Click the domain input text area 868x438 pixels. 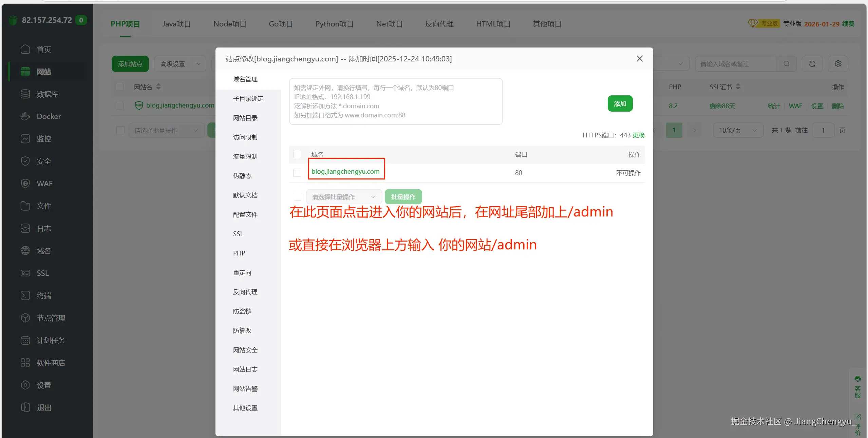coord(395,101)
